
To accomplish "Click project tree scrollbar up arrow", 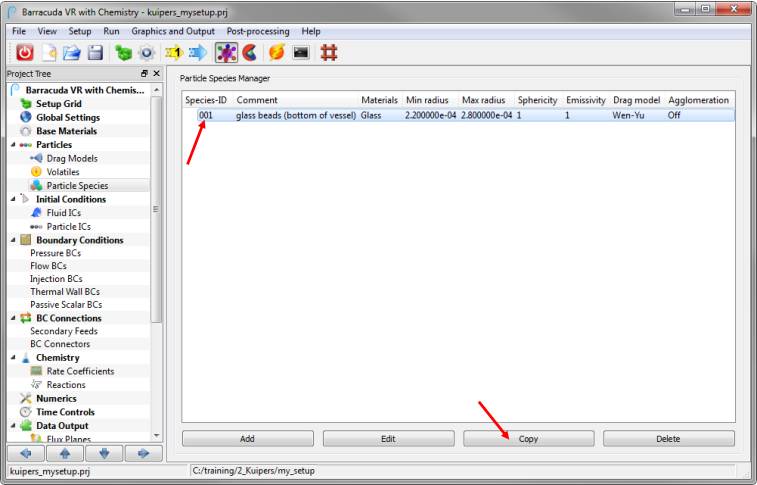I will [x=156, y=90].
